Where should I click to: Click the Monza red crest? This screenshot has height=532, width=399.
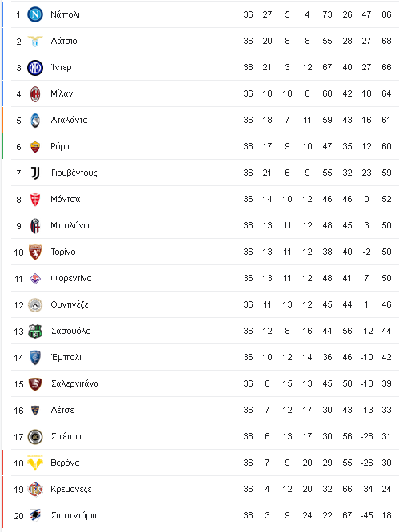[x=35, y=200]
